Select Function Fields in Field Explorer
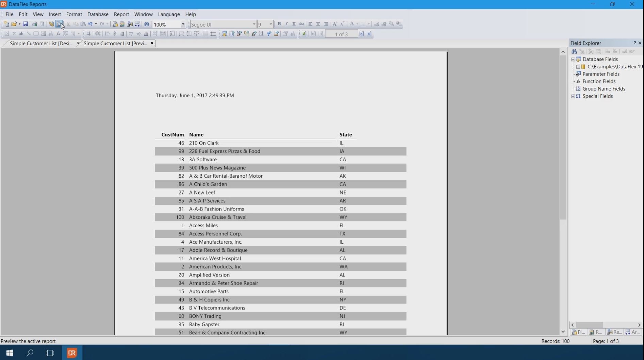This screenshot has height=360, width=644. coord(599,81)
